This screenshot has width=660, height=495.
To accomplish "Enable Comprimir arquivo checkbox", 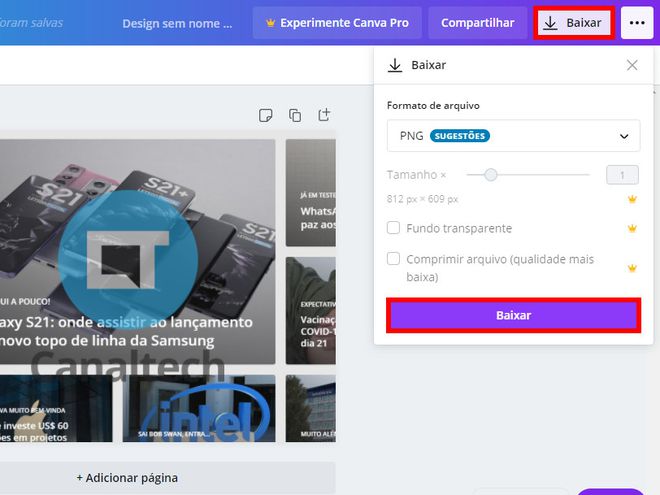I will [393, 258].
